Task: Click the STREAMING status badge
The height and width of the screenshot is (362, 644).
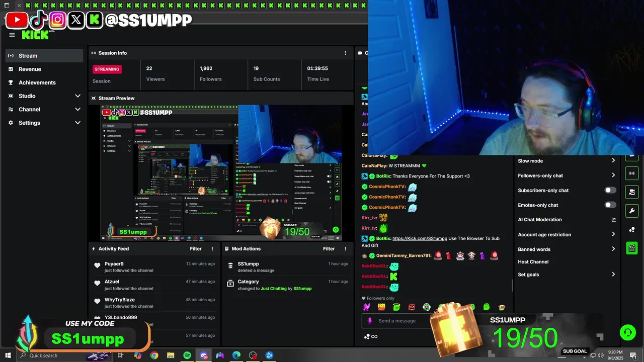Action: [x=107, y=69]
